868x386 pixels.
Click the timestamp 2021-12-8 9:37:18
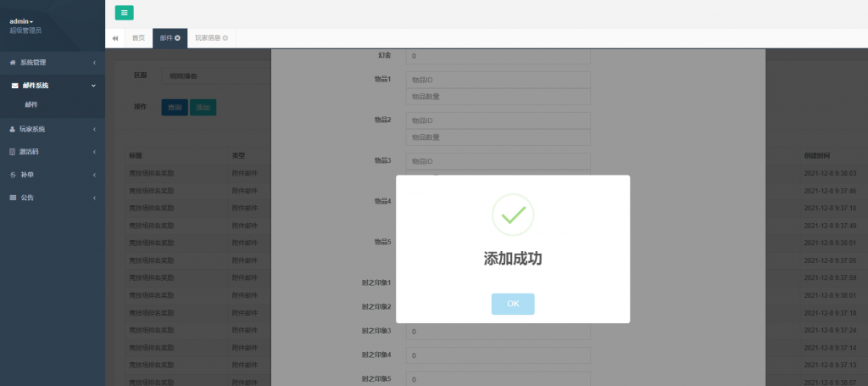[830, 313]
